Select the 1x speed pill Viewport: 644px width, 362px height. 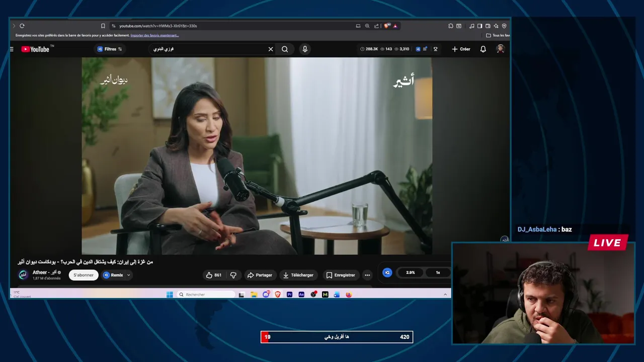click(438, 273)
